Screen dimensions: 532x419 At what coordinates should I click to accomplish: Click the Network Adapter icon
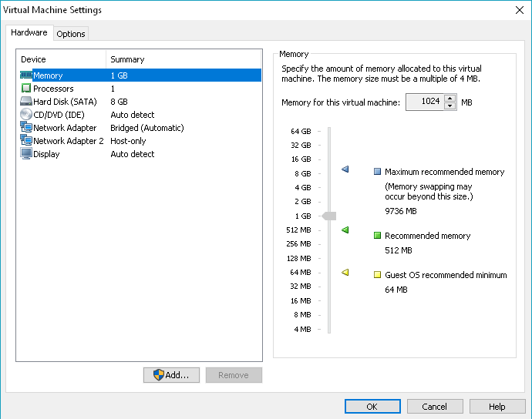[26, 128]
